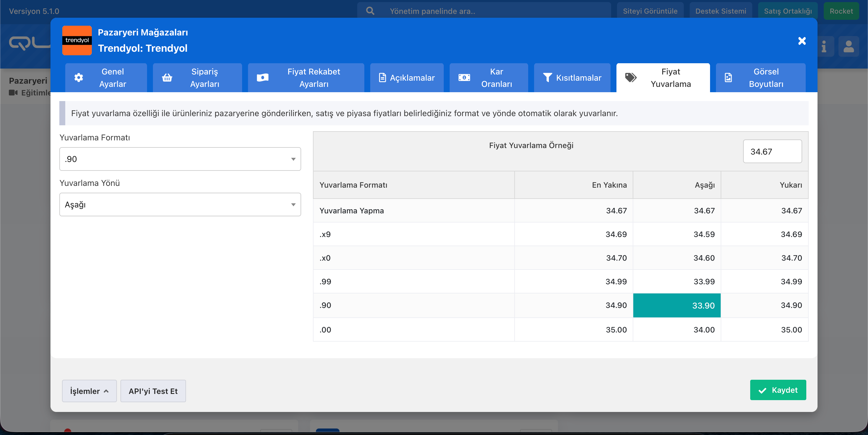The image size is (868, 435).
Task: Click the example price input showing 34.67
Action: pos(772,151)
